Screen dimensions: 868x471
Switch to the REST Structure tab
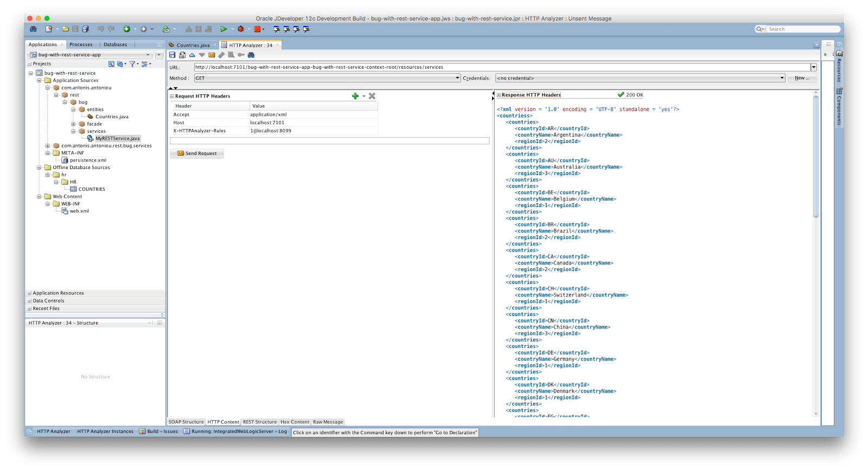(x=260, y=422)
